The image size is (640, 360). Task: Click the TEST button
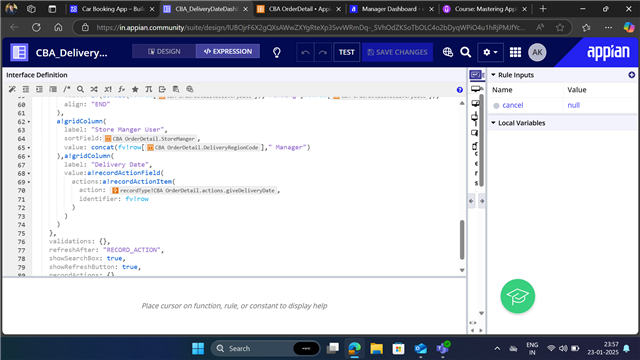pos(347,52)
